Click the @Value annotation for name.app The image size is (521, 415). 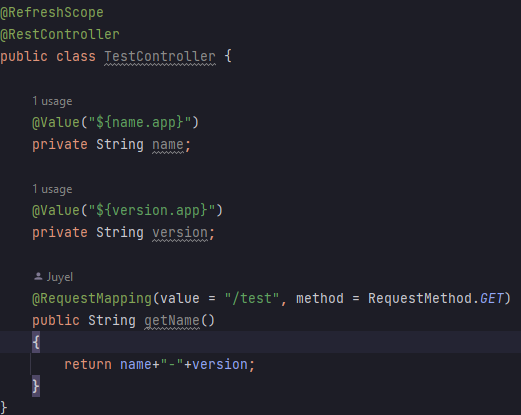56,122
